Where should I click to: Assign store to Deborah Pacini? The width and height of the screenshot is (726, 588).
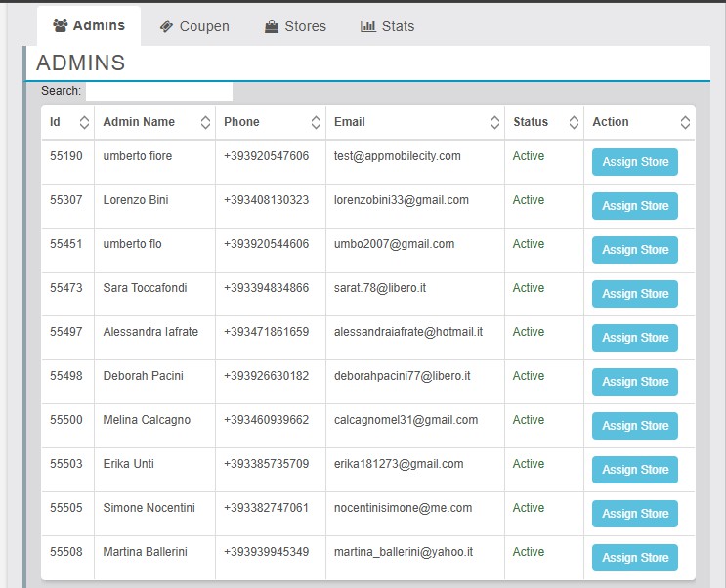(635, 382)
